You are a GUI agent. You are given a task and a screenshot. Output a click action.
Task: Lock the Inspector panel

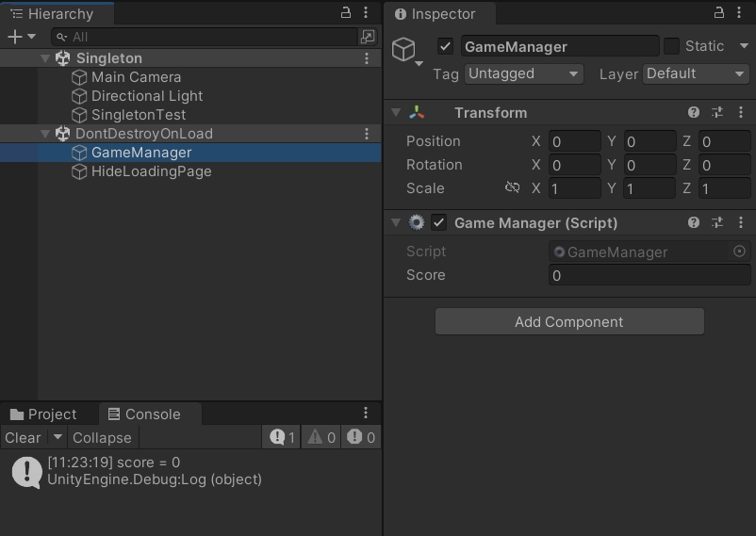click(719, 12)
